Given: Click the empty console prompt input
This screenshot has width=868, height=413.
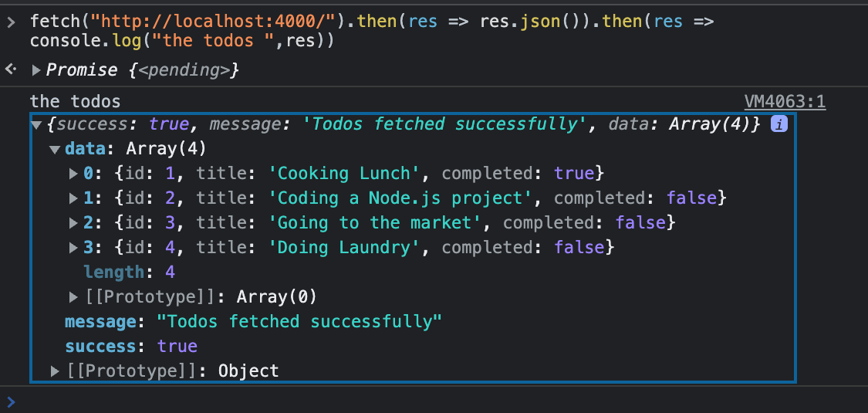Looking at the screenshot, I should [x=443, y=402].
